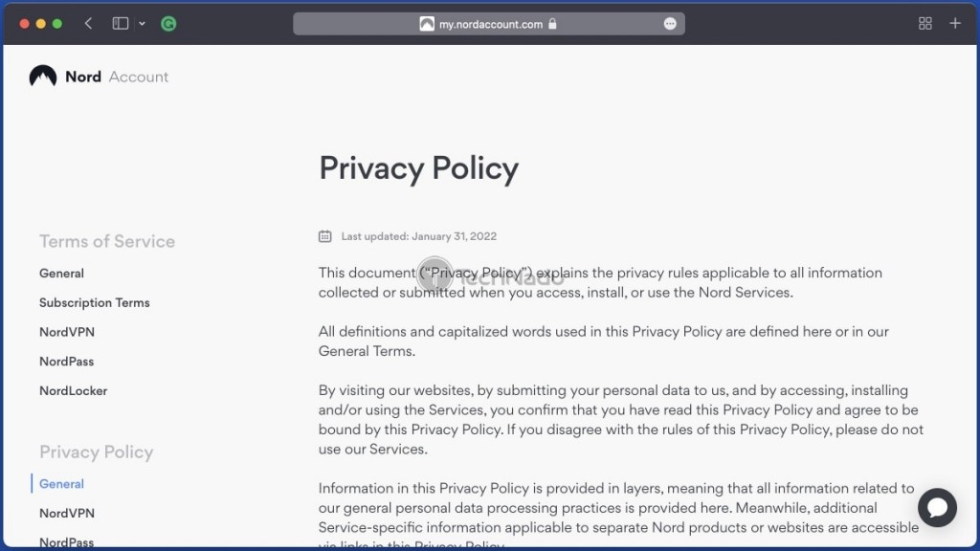Click the green Grammarly extension icon
This screenshot has width=980, height=551.
(168, 24)
